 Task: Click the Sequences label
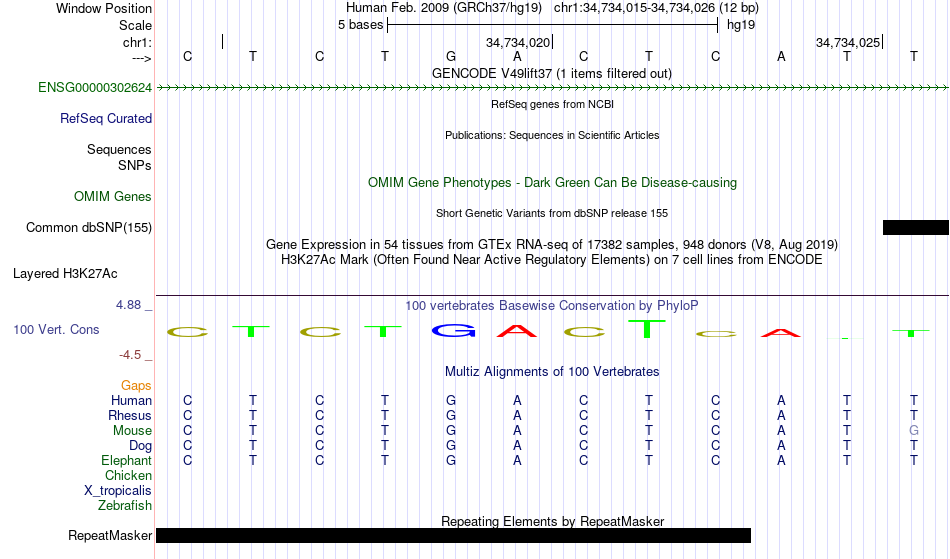(x=119, y=150)
